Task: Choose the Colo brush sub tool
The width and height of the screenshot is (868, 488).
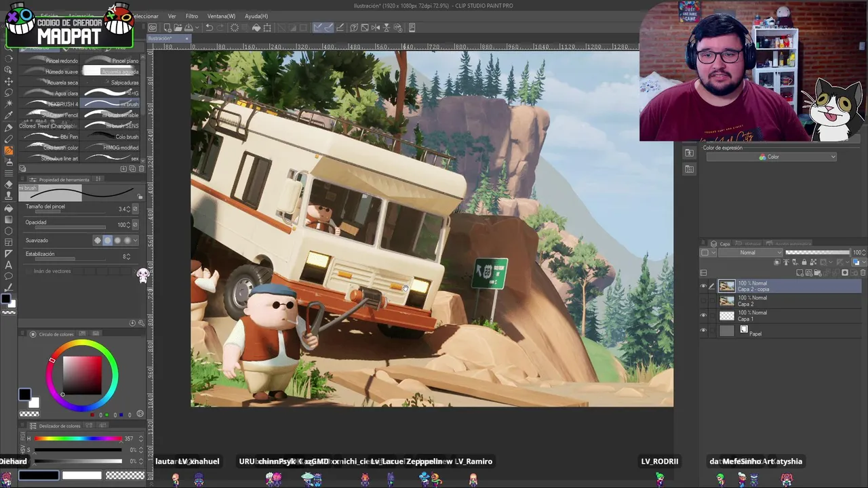Action: click(x=110, y=136)
